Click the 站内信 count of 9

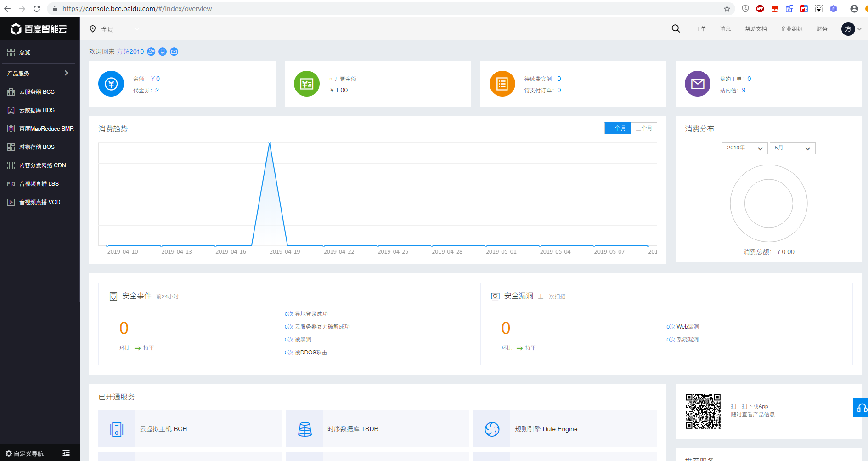click(x=744, y=90)
